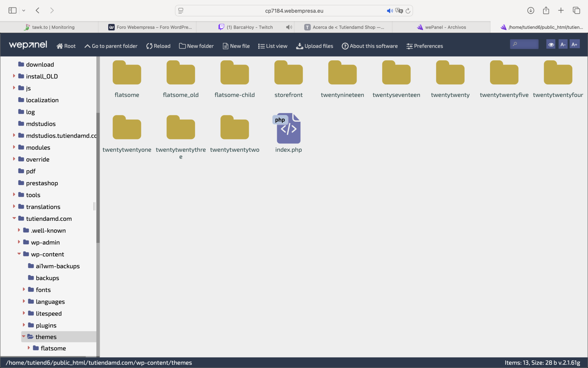Switch to Foro Webempresa browser tab
Viewport: 588px width, 368px height.
point(150,27)
